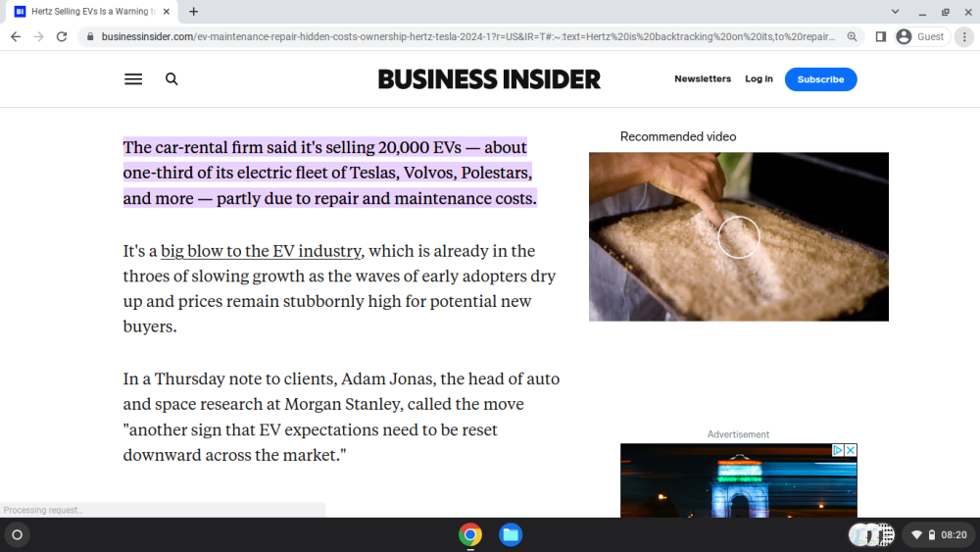Open the status tray with clock
The height and width of the screenshot is (552, 980).
click(940, 534)
